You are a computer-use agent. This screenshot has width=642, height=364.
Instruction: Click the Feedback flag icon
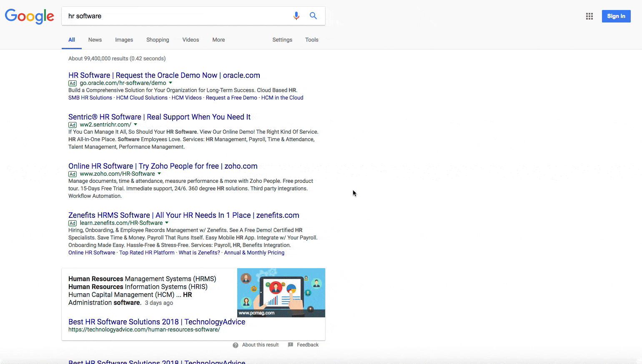click(291, 345)
